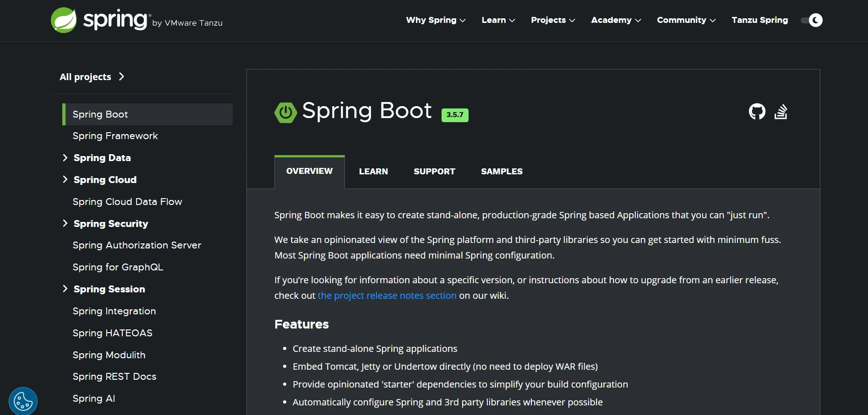Open the Support tab

(434, 172)
